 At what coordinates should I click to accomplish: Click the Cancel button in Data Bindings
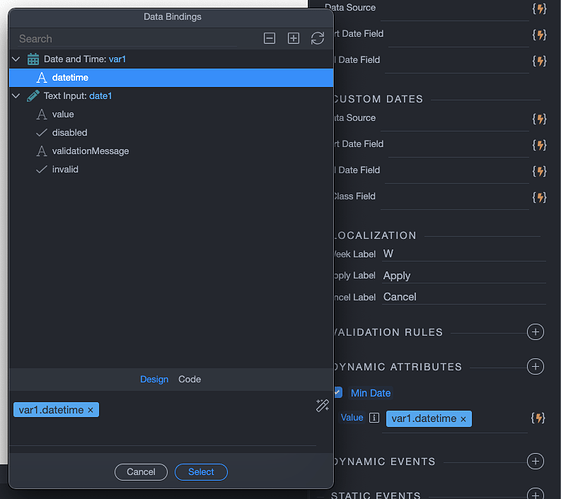(141, 472)
